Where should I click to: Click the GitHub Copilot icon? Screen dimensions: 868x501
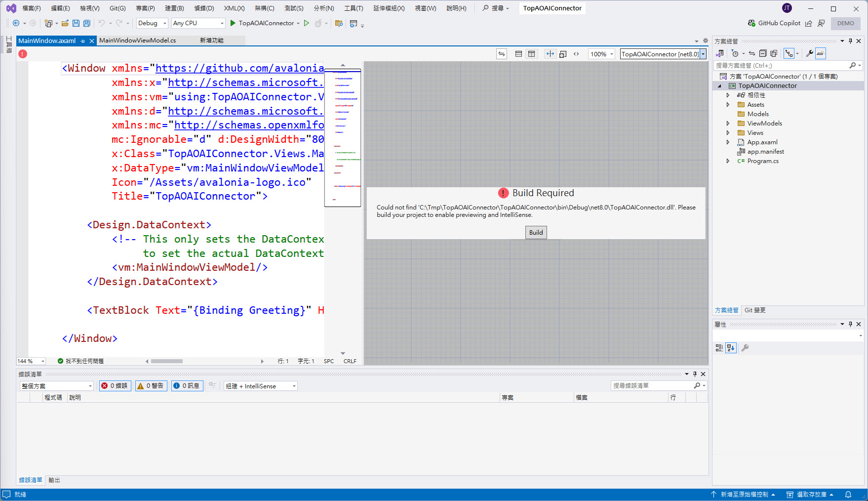[751, 23]
